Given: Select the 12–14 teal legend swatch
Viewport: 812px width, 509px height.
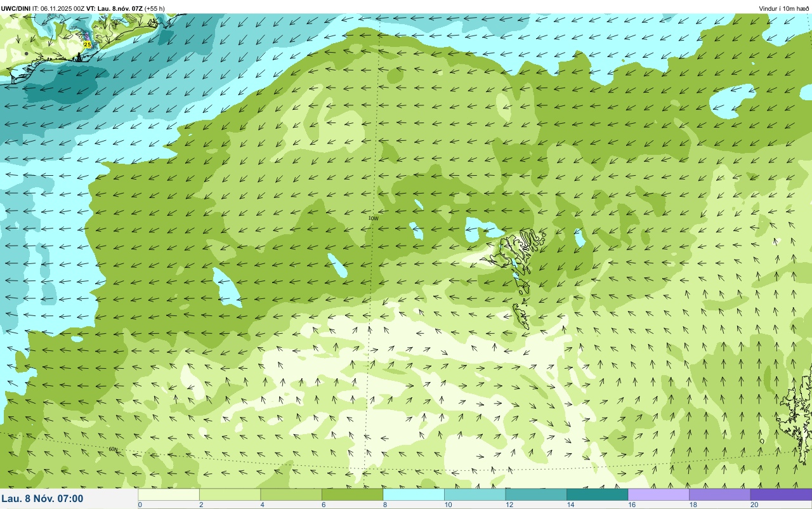Looking at the screenshot, I should pyautogui.click(x=536, y=494).
